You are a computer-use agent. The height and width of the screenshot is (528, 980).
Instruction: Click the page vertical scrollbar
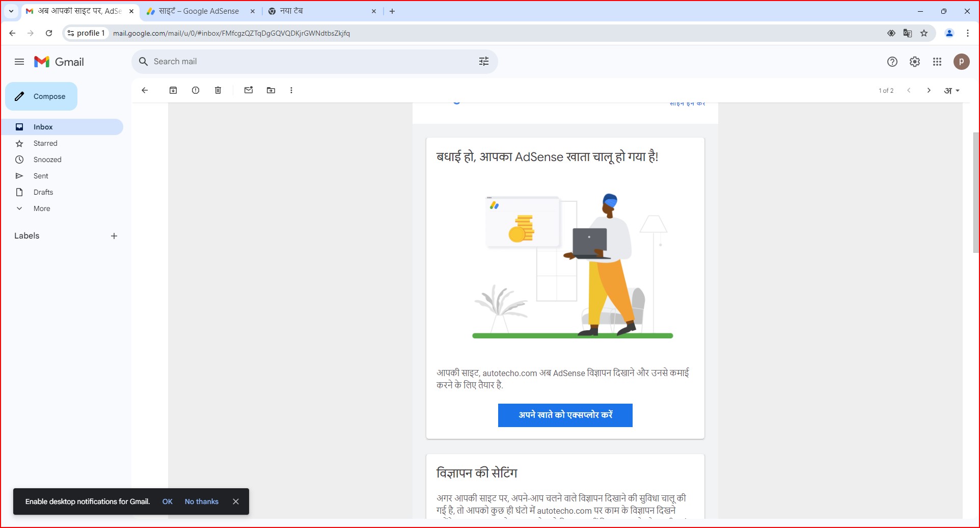pos(975,192)
